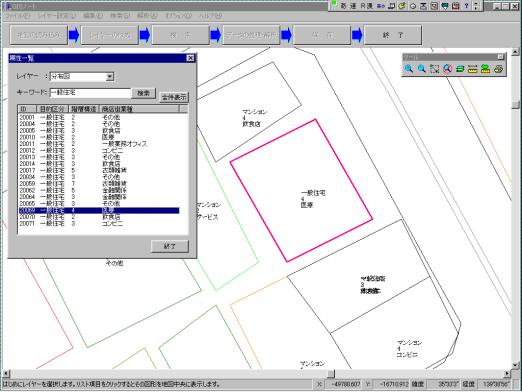This screenshot has height=392, width=522.
Task: Choose the zoom-to-rectangle selection tool
Action: [434, 69]
